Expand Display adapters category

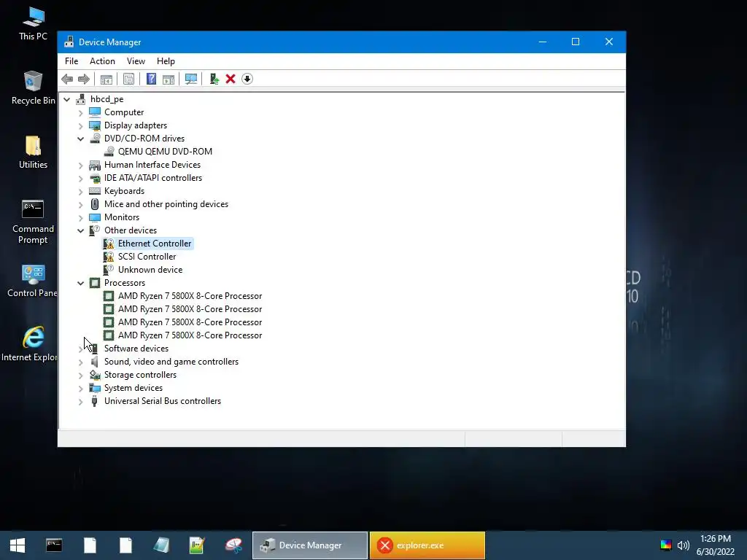(x=80, y=125)
